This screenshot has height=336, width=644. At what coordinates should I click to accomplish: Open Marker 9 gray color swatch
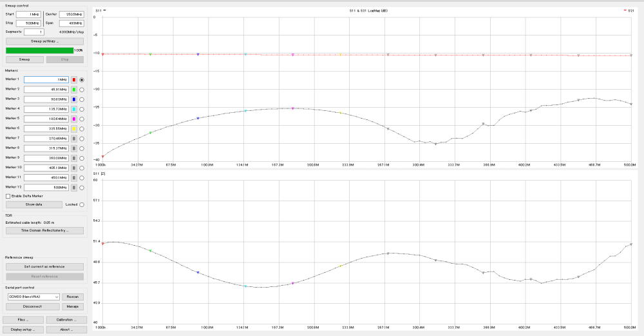[x=74, y=159]
